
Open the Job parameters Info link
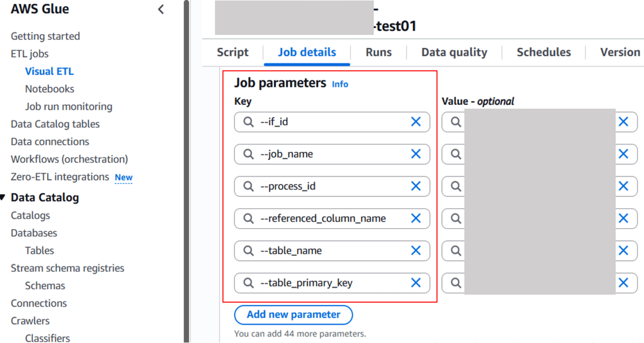click(x=340, y=84)
